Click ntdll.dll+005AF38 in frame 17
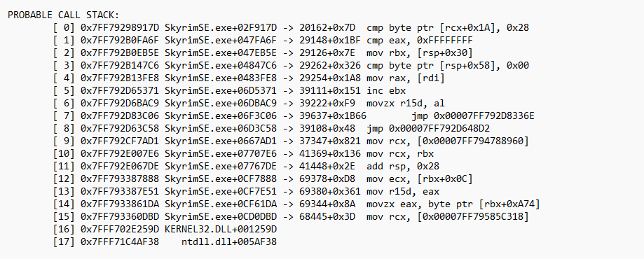 (228, 241)
